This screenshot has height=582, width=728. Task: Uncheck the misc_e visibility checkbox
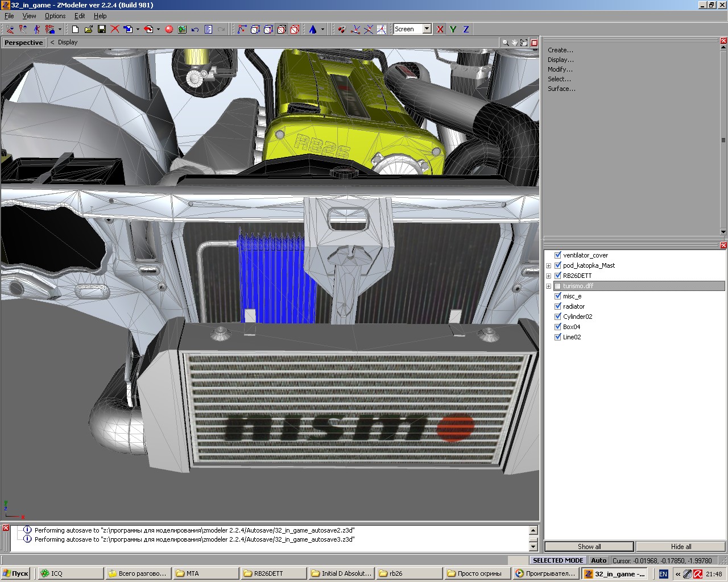[x=558, y=296]
